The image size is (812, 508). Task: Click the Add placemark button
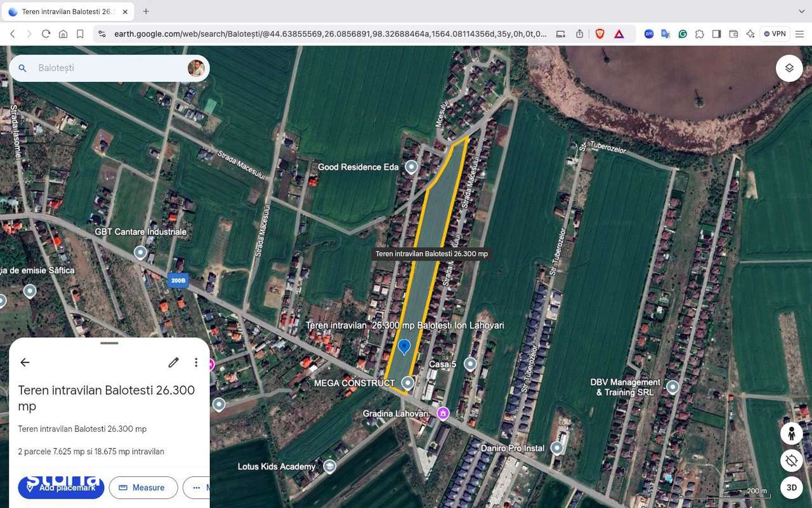[61, 488]
